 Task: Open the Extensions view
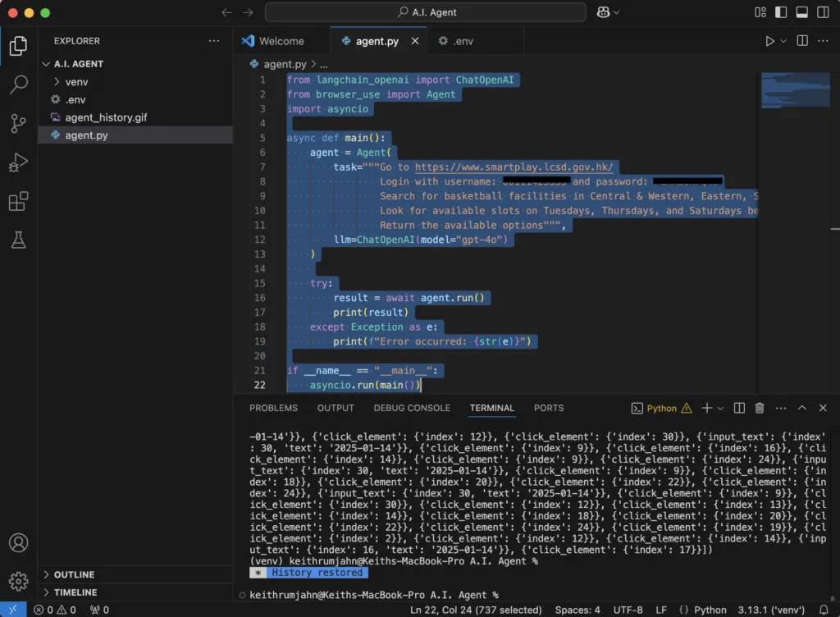[18, 201]
